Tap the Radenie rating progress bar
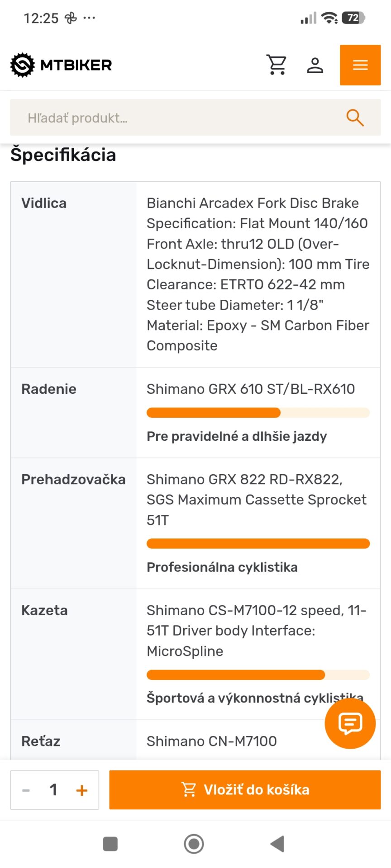Screen dimensions: 391x868 click(x=258, y=412)
